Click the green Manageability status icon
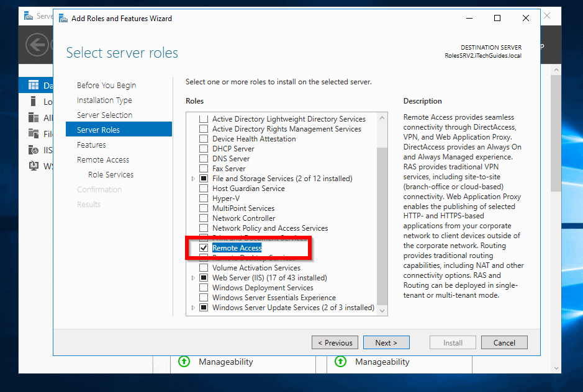 [x=184, y=362]
